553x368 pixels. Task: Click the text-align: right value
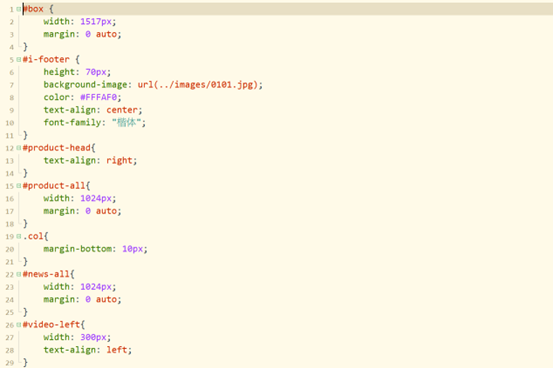click(119, 161)
